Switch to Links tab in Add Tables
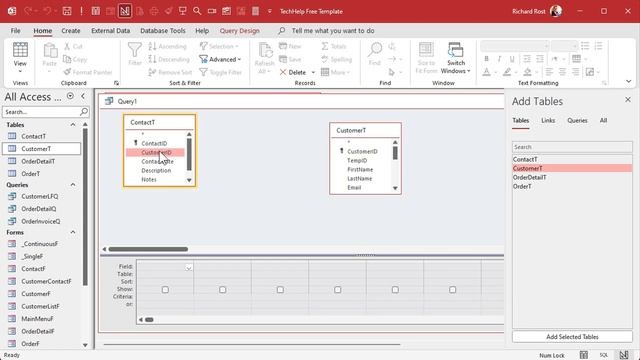The image size is (640, 360). tap(548, 120)
